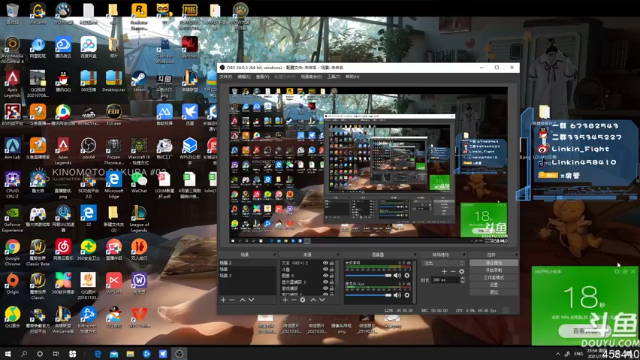Open the 查看(V) menu in OBS
This screenshot has height=360, width=640.
pos(262,77)
